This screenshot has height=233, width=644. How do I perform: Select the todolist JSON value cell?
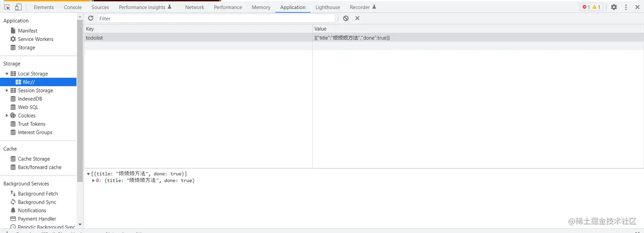(x=478, y=37)
